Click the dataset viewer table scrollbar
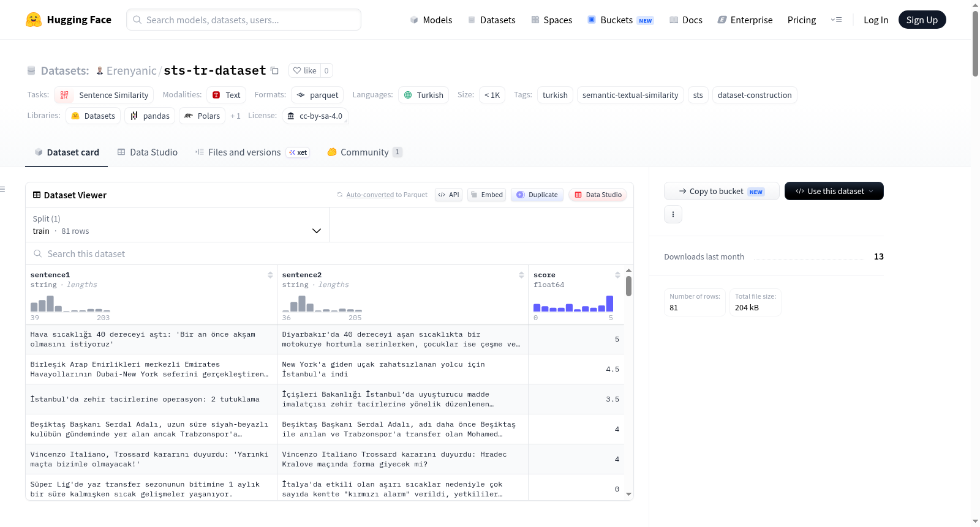The height and width of the screenshot is (527, 980). click(629, 286)
